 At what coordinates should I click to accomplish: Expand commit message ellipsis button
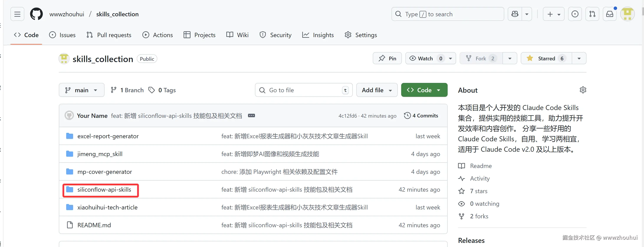pyautogui.click(x=251, y=115)
